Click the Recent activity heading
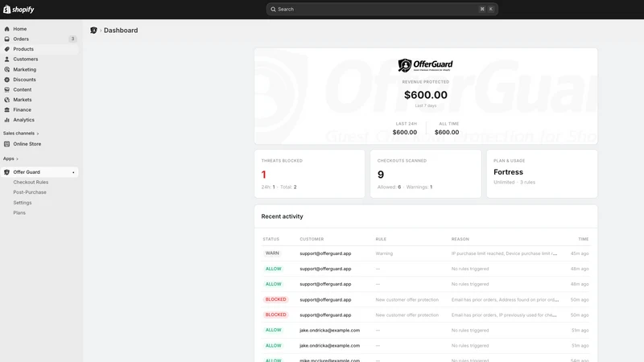The width and height of the screenshot is (644, 362). [x=283, y=216]
